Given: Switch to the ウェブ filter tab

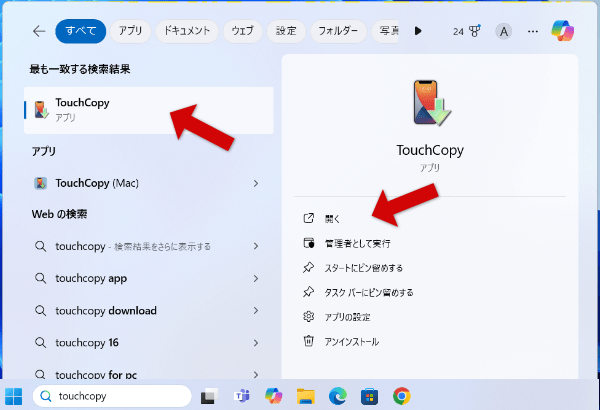Looking at the screenshot, I should (x=243, y=31).
